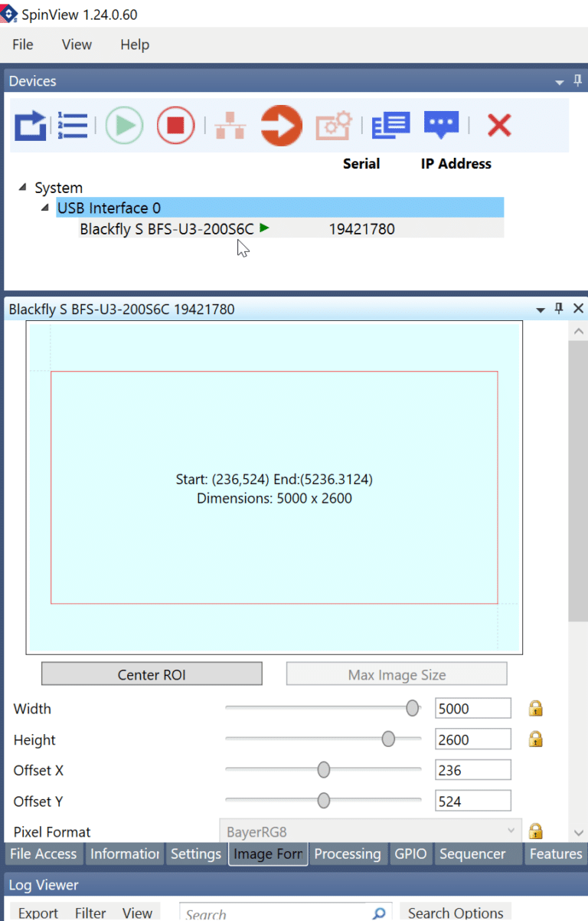Click the Width value field 5000
The image size is (588, 921).
click(472, 709)
